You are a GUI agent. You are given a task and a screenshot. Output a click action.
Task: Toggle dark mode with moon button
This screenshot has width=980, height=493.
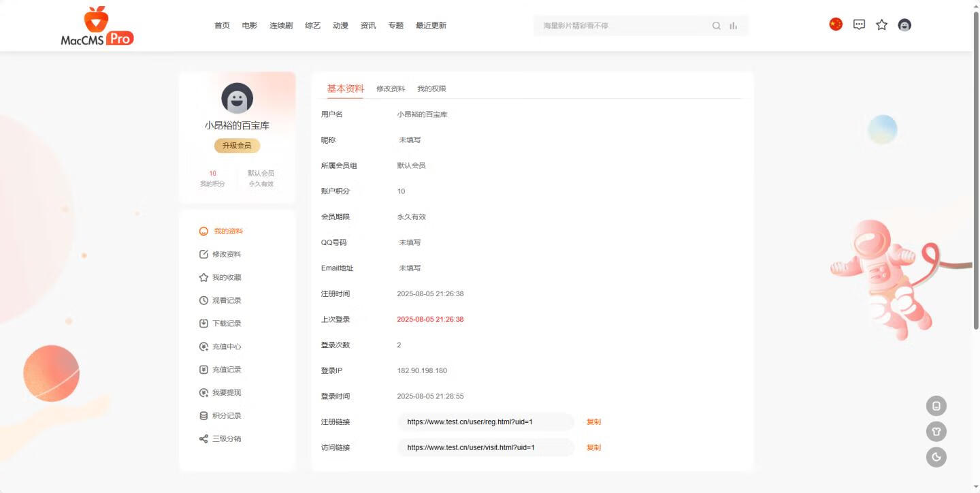coord(936,457)
